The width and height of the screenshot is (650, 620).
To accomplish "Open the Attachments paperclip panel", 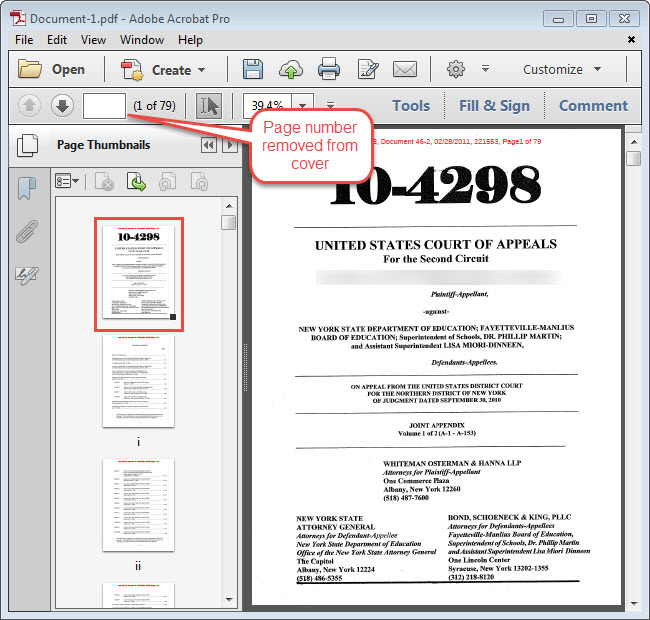I will 27,232.
